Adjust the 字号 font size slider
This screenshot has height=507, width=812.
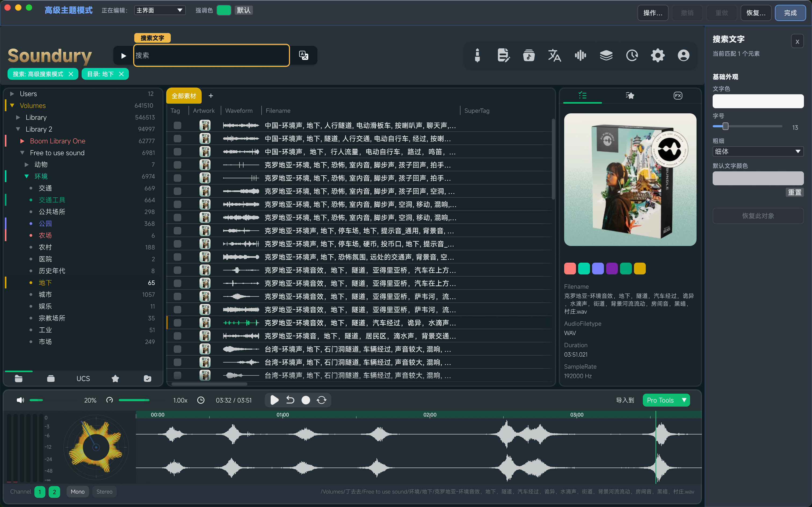(x=747, y=126)
